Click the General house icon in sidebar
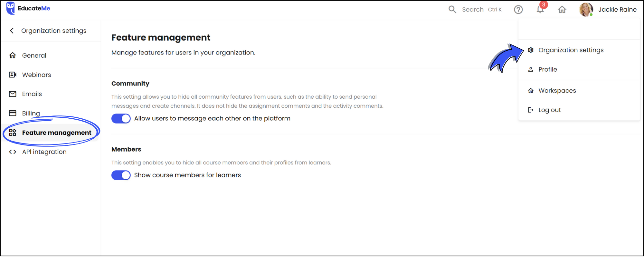The image size is (644, 257). [x=13, y=55]
